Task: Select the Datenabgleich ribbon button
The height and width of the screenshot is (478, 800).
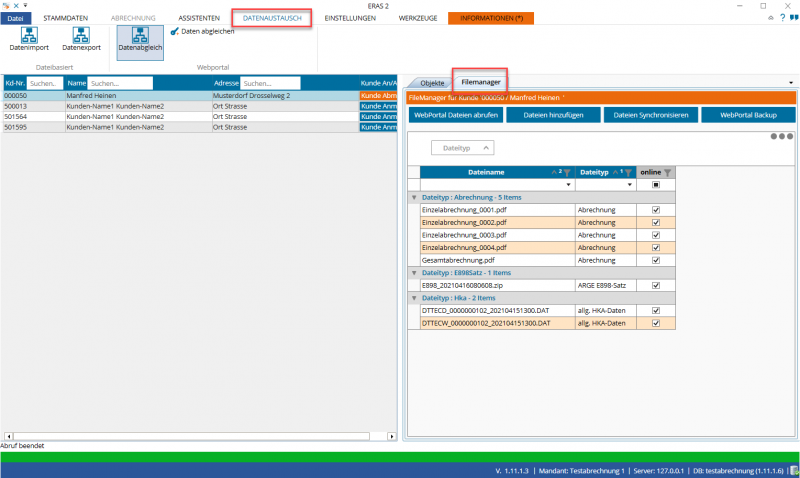Action: [140, 42]
